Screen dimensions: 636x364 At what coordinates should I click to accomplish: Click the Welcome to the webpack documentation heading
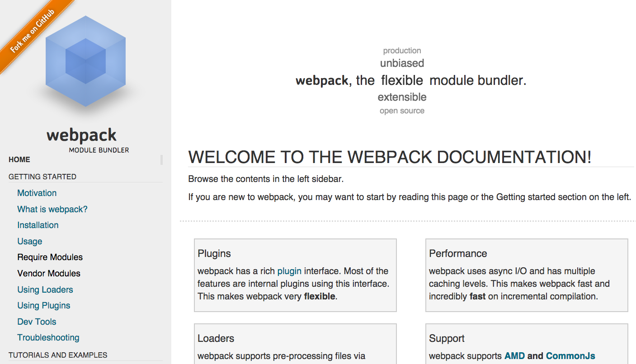pos(390,157)
